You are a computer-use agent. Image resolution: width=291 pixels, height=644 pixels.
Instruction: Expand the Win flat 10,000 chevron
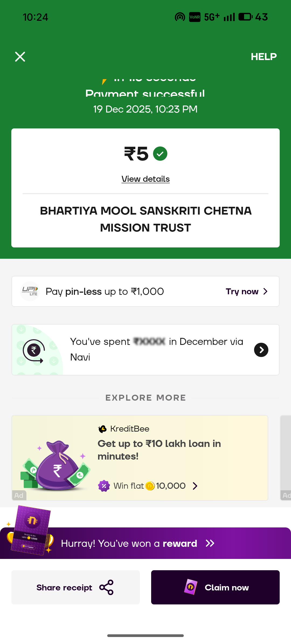pyautogui.click(x=195, y=486)
